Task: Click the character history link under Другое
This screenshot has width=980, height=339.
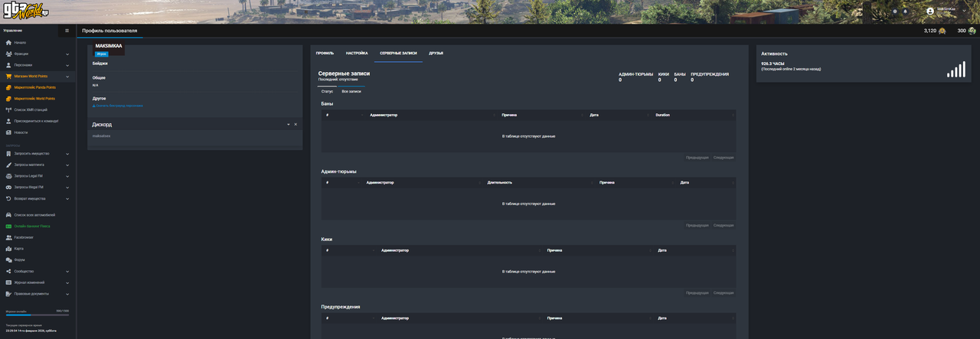Action: click(x=118, y=106)
